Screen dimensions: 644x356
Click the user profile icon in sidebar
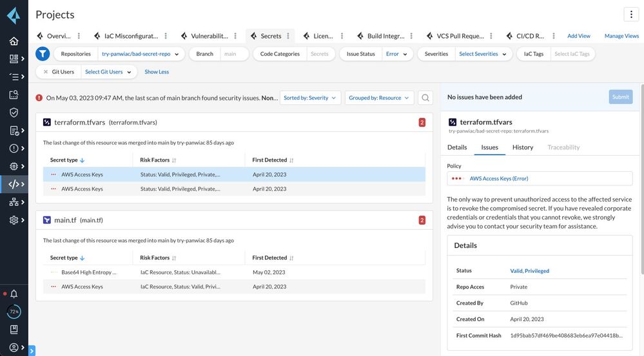[x=14, y=348]
